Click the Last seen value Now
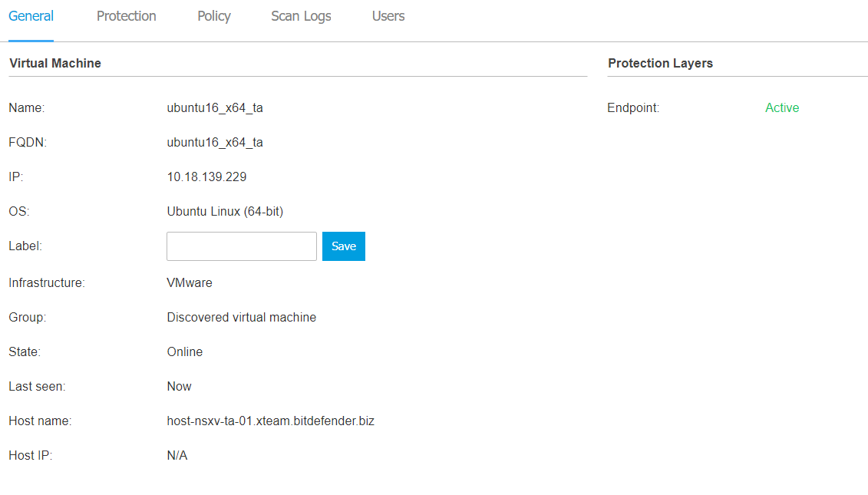 [x=179, y=386]
